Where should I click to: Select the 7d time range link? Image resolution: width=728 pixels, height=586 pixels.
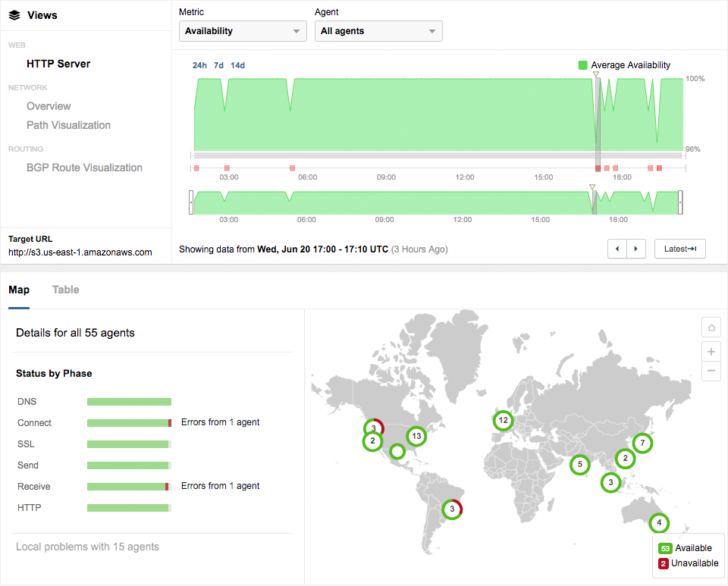(218, 65)
